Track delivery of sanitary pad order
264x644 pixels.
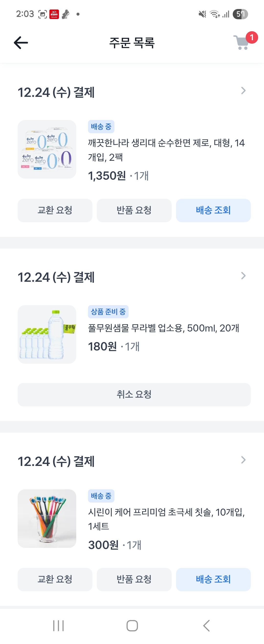(x=213, y=210)
